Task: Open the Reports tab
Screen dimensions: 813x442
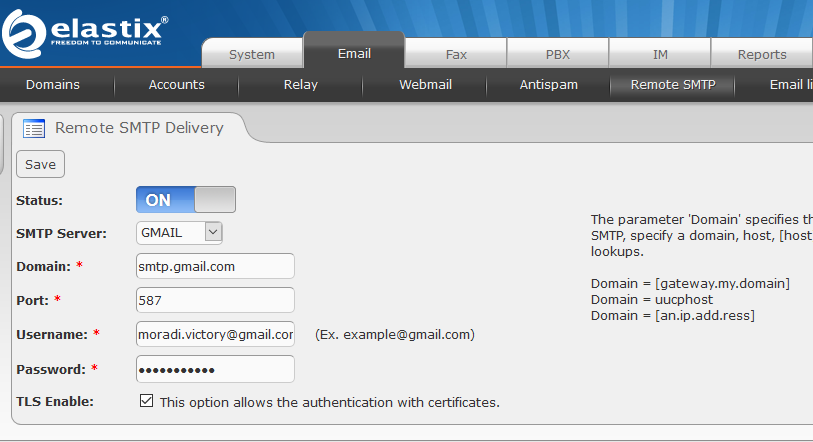Action: pos(762,54)
